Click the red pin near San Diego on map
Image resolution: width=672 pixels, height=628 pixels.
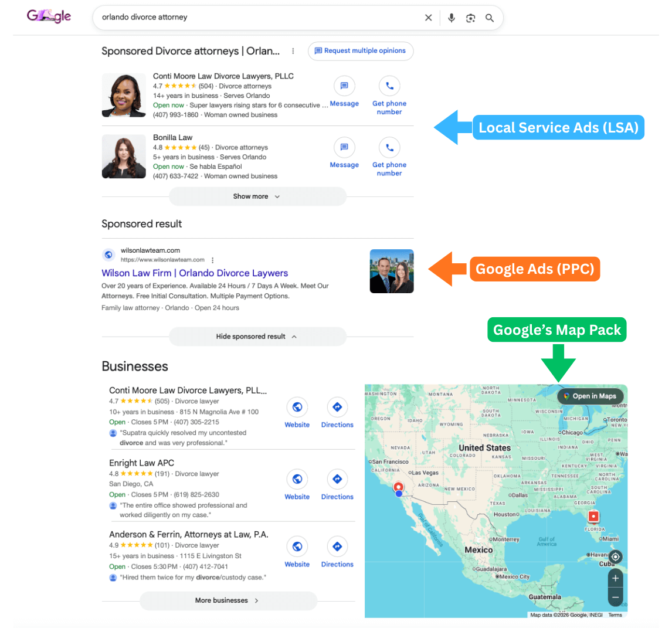coord(399,487)
